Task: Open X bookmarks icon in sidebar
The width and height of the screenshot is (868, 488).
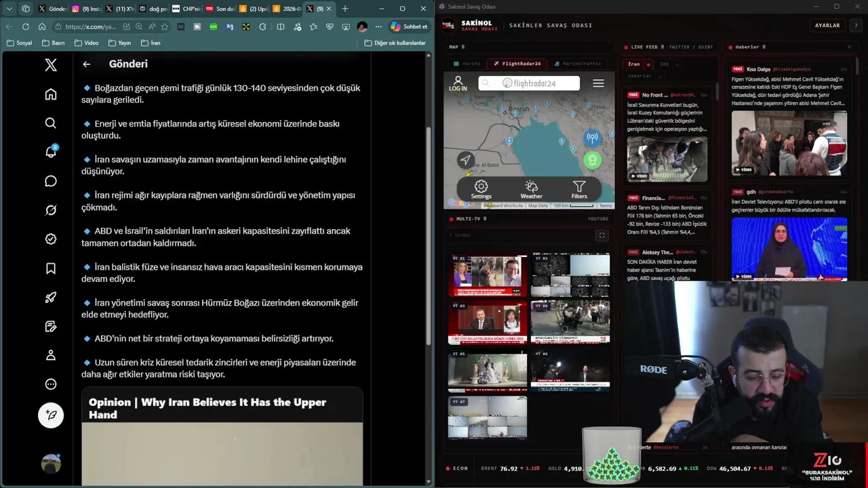Action: click(x=51, y=268)
